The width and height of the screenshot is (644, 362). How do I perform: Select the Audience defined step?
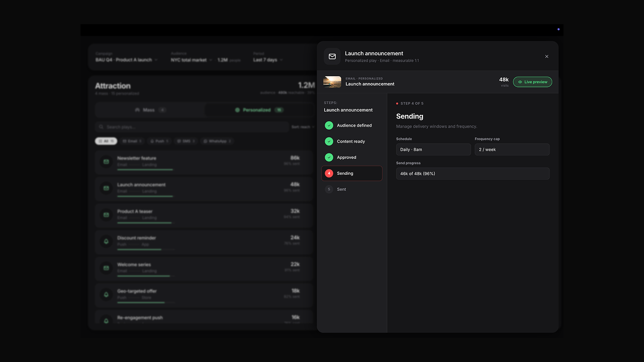point(352,125)
